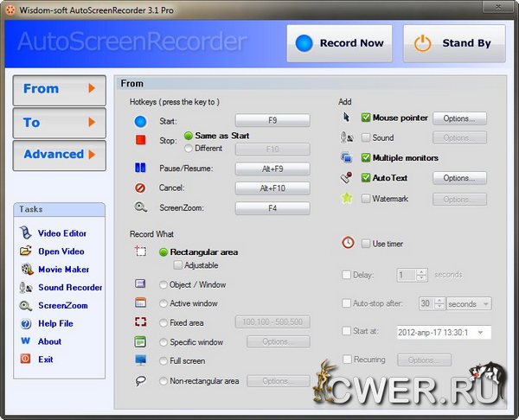Viewport: 519px width, 420px height.
Task: Click the Sound Recorder microphone icon in Tasks
Action: 25,288
